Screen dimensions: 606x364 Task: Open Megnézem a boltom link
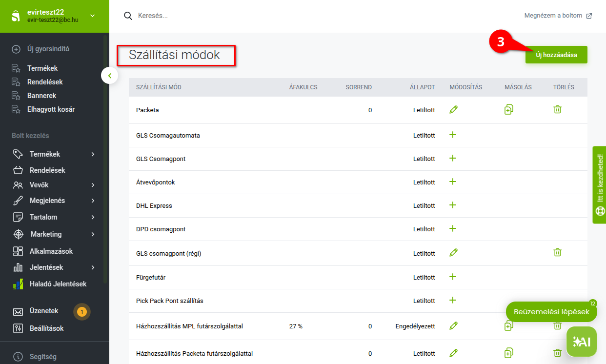pos(558,16)
